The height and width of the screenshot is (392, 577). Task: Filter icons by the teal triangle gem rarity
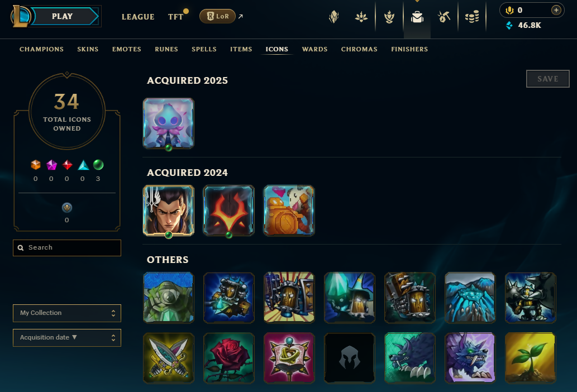(x=83, y=165)
